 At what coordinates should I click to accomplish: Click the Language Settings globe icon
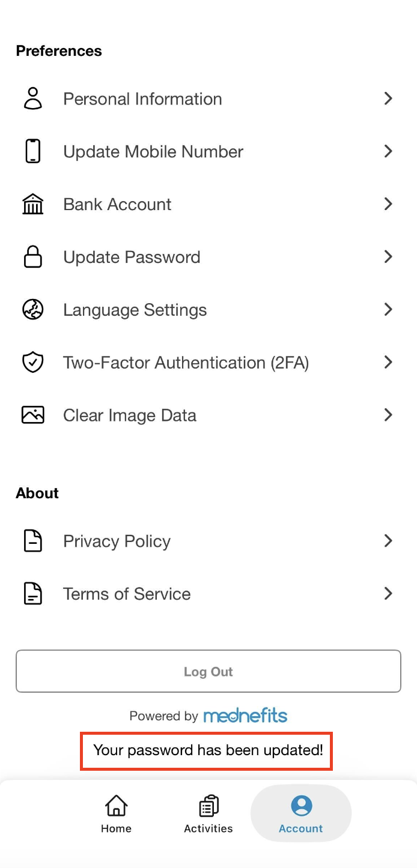(33, 310)
